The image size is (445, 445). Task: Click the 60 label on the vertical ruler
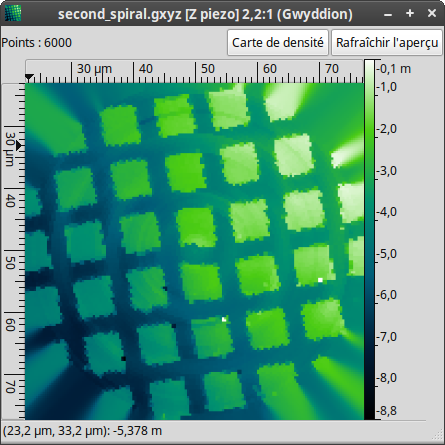click(x=10, y=325)
